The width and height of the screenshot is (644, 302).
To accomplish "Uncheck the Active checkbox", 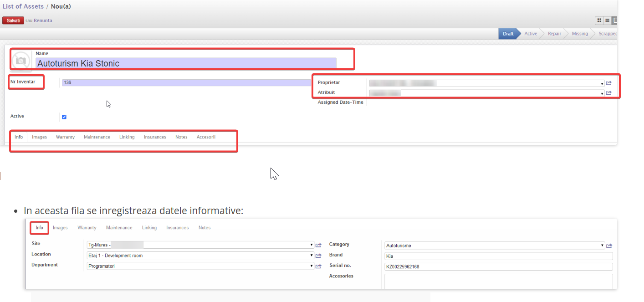I will pos(64,117).
